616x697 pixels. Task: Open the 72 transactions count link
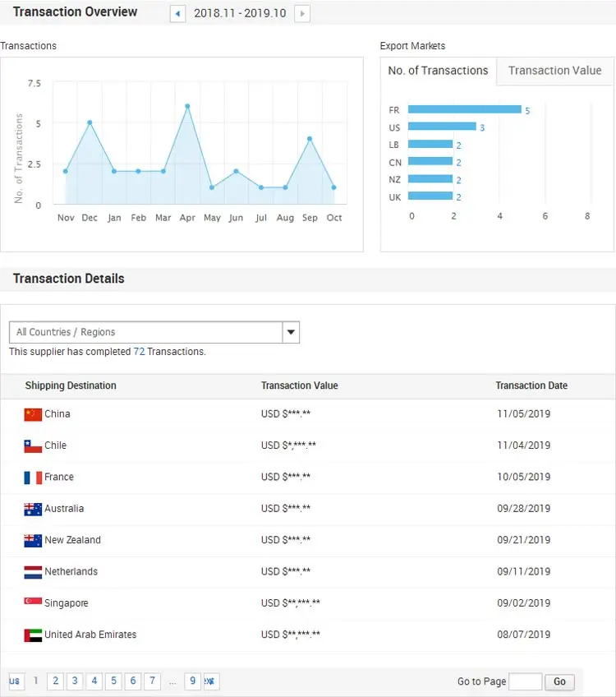139,352
